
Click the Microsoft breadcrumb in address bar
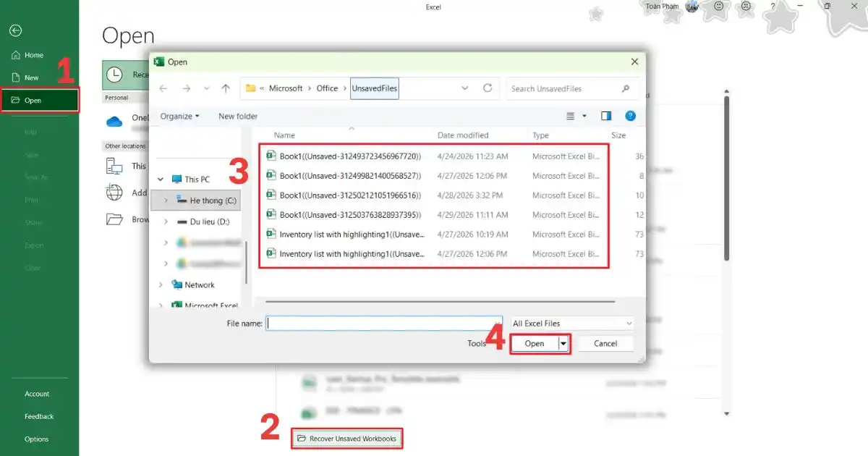pyautogui.click(x=286, y=88)
